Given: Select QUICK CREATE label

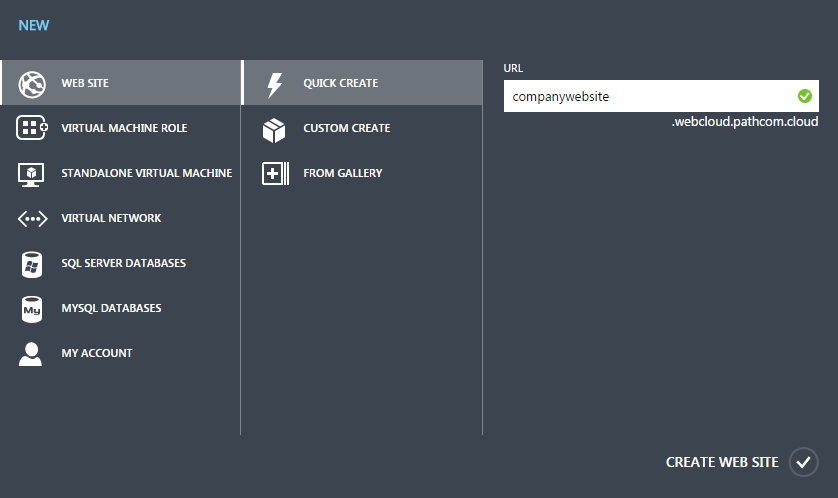Looking at the screenshot, I should [x=341, y=83].
